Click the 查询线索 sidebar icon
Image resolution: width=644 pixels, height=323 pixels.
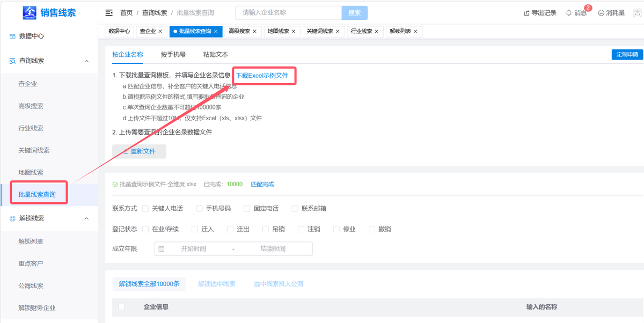pyautogui.click(x=12, y=61)
